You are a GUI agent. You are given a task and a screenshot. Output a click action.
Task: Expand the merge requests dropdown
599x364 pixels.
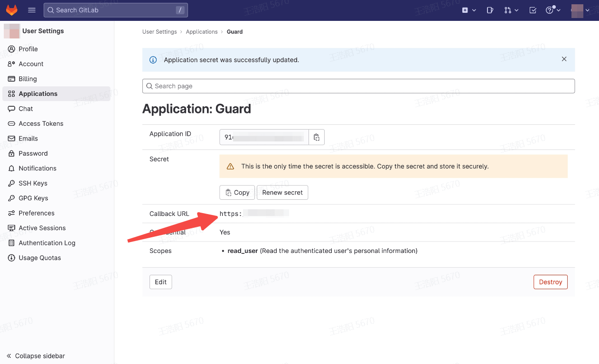pyautogui.click(x=511, y=10)
